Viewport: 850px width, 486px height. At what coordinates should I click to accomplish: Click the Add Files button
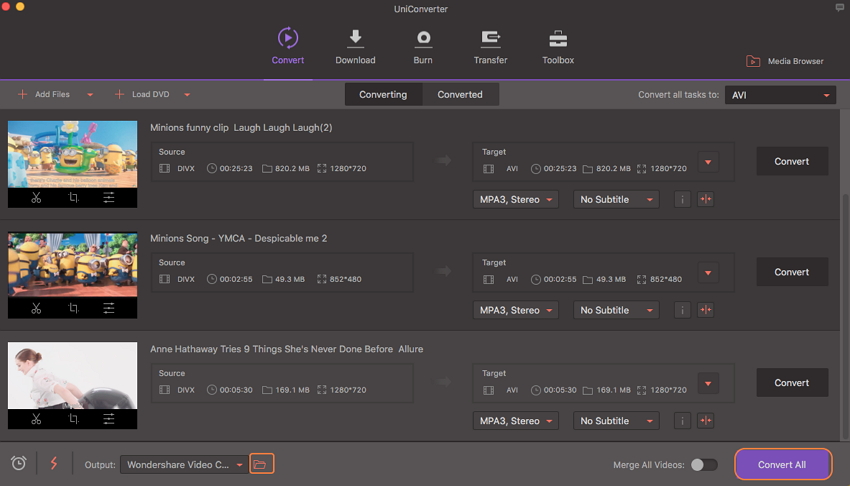pos(44,94)
